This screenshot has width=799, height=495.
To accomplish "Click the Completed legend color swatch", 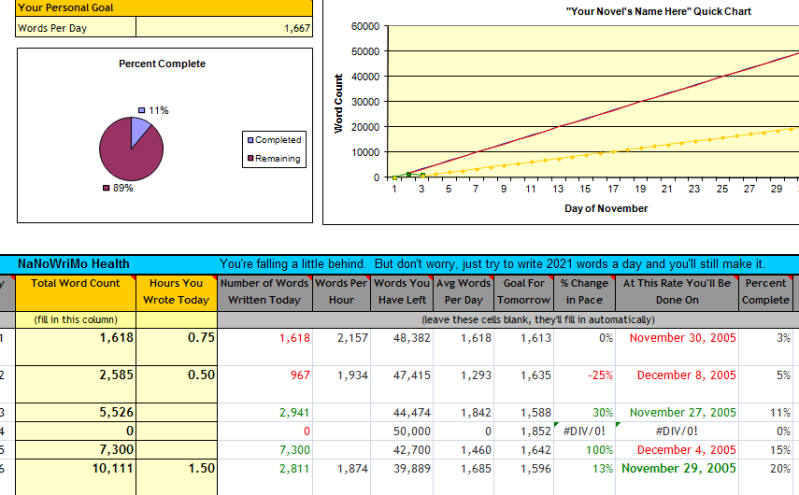I will [x=250, y=140].
